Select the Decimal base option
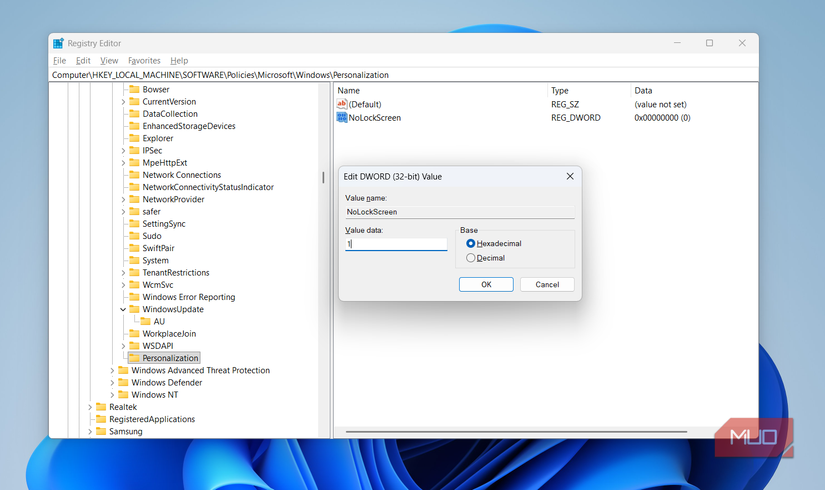 (x=471, y=258)
